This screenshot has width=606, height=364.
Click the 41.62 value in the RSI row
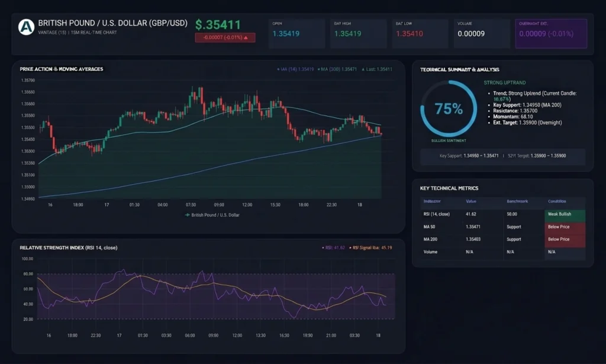[x=471, y=214]
